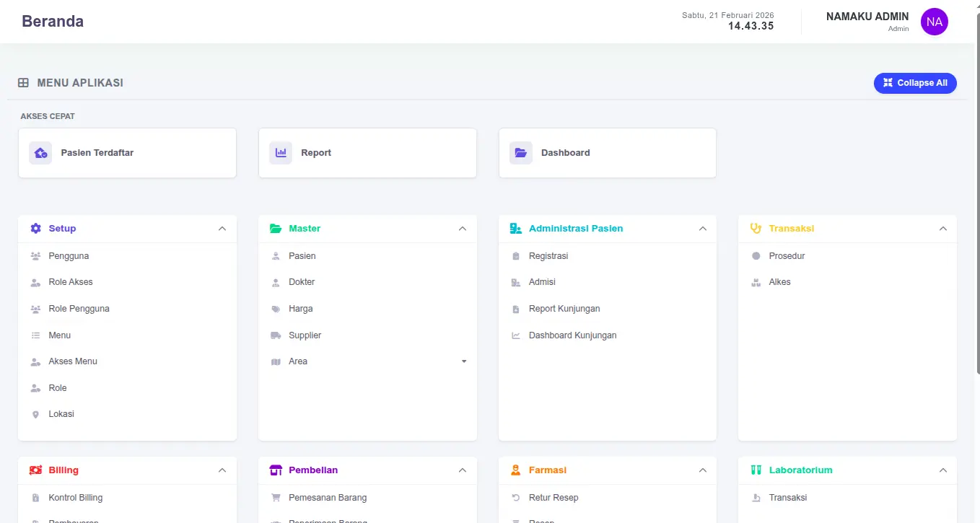
Task: Open the Registrasi menu item
Action: click(548, 256)
